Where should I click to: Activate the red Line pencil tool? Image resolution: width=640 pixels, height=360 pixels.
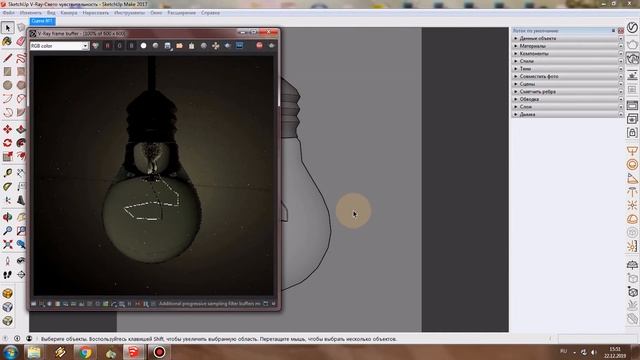click(x=7, y=57)
